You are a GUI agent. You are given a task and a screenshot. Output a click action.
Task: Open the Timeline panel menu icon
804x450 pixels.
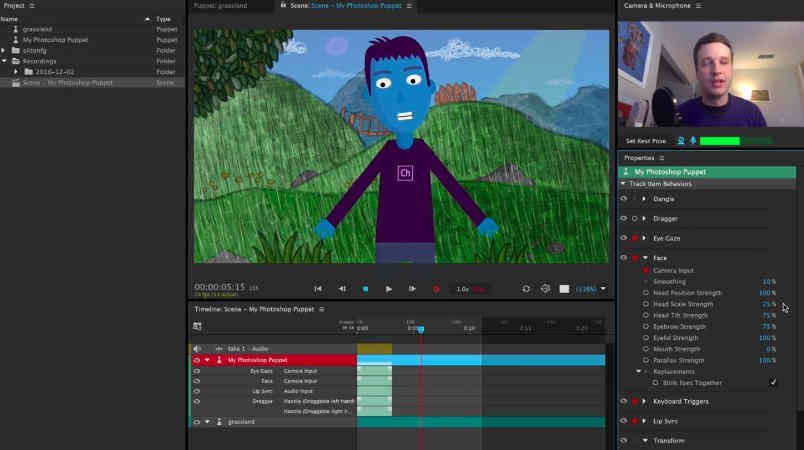coord(322,309)
